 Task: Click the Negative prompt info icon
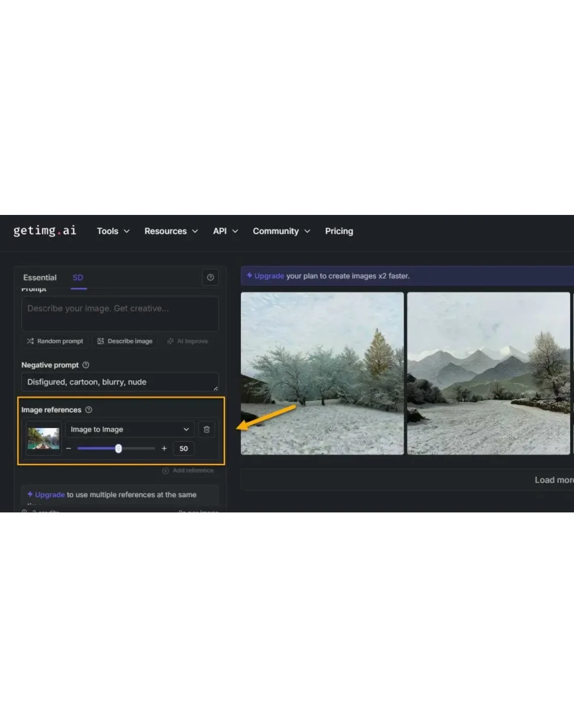86,365
